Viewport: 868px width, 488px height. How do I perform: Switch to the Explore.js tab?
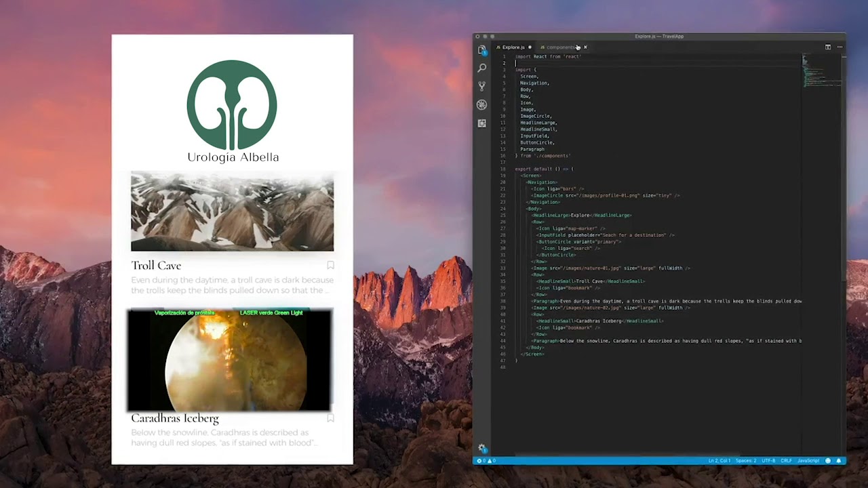pos(513,47)
